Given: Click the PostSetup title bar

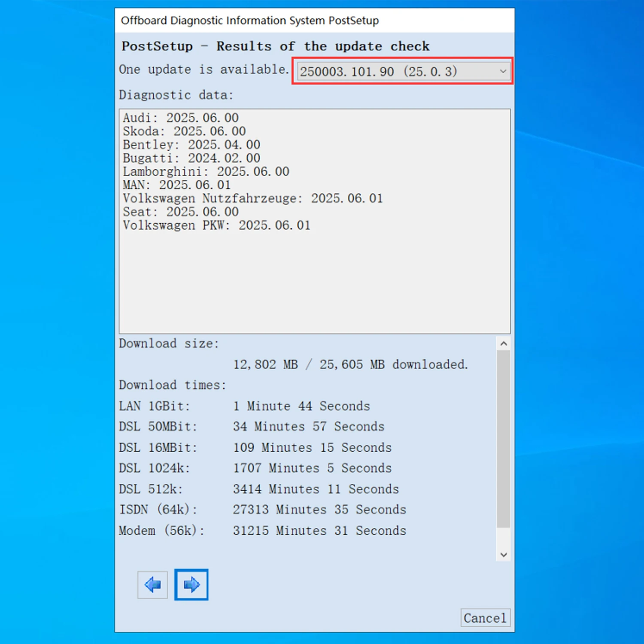Looking at the screenshot, I should point(250,20).
